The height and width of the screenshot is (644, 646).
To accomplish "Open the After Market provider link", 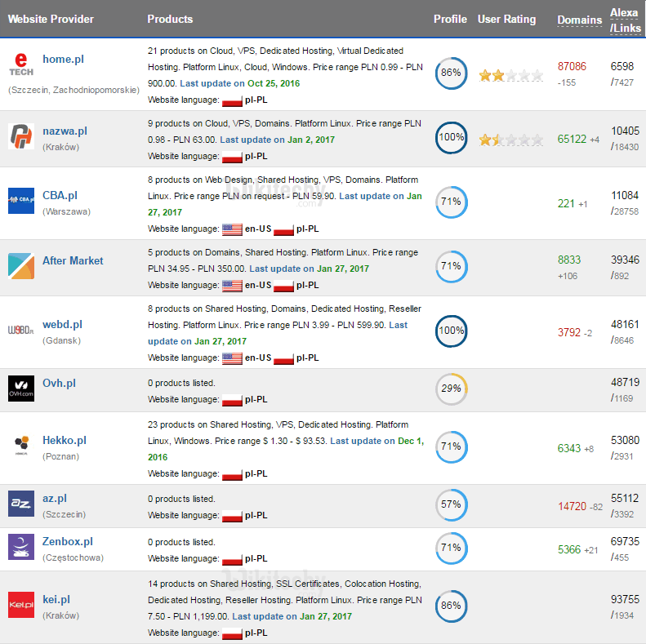I will pyautogui.click(x=73, y=260).
